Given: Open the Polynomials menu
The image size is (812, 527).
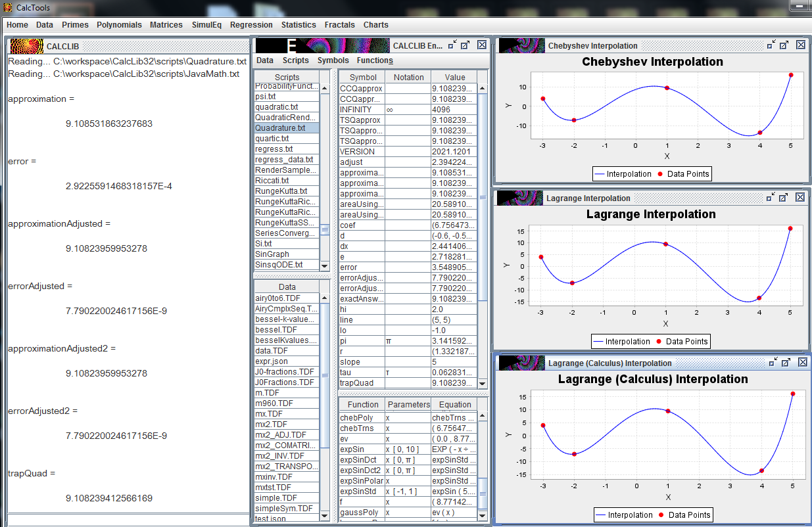Looking at the screenshot, I should (x=119, y=25).
